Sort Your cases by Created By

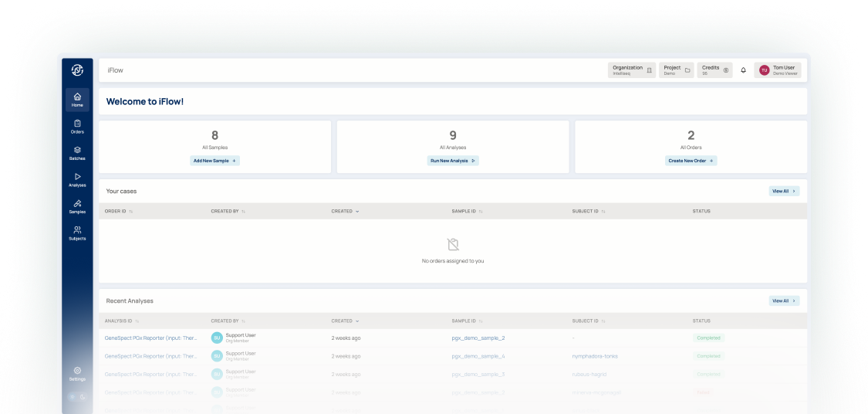[x=228, y=211]
